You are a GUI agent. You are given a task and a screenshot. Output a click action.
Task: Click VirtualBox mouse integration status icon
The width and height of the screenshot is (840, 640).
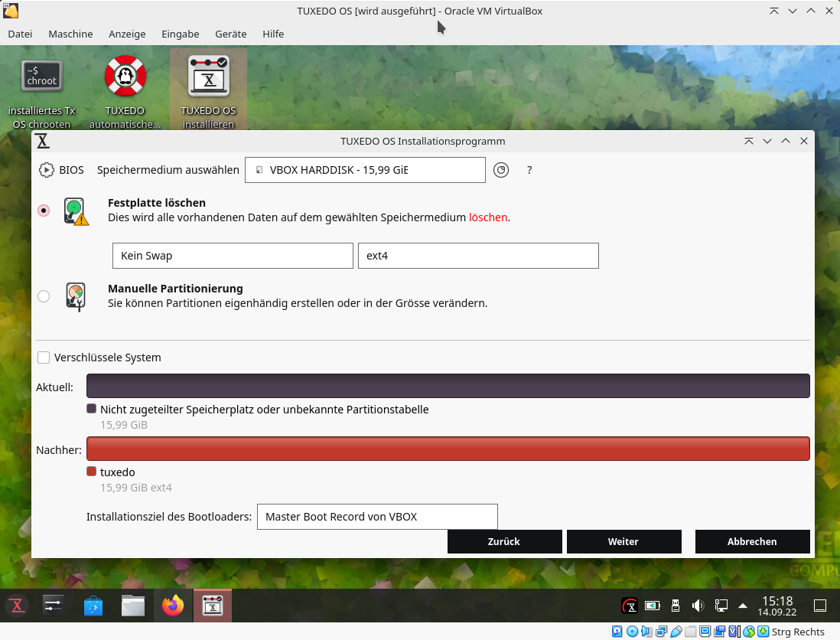tap(749, 632)
